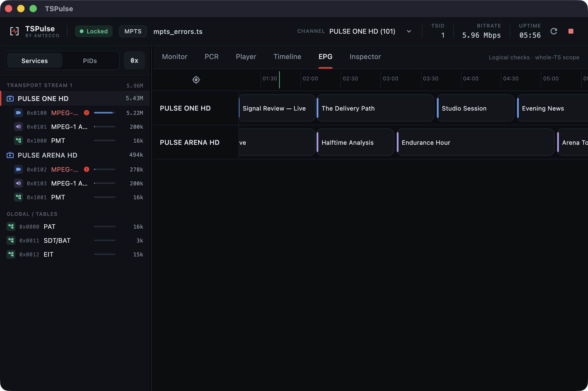This screenshot has height=391, width=588.
Task: Select the 0x0012 EIT table row
Action: pyautogui.click(x=75, y=254)
